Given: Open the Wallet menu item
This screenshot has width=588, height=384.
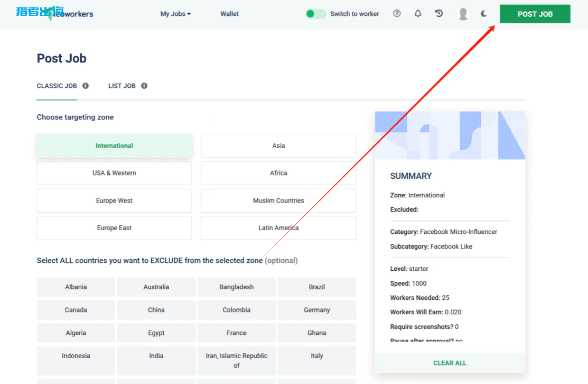Looking at the screenshot, I should pyautogui.click(x=229, y=14).
